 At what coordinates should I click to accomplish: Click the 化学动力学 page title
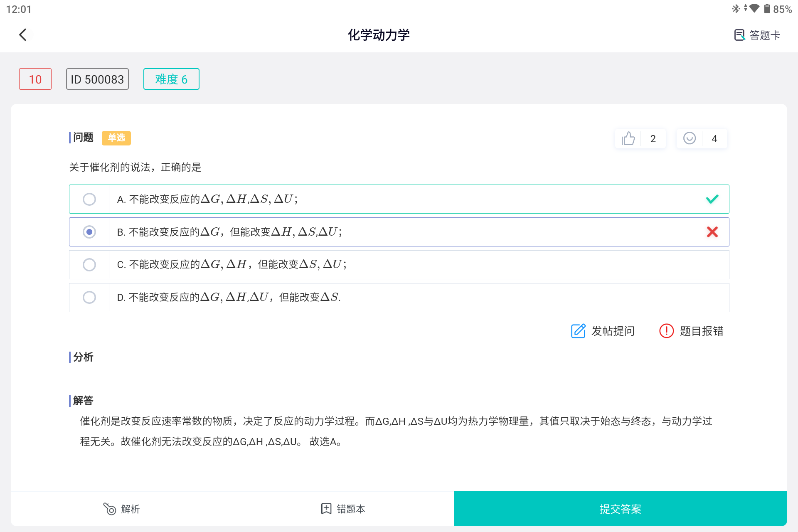(x=379, y=35)
